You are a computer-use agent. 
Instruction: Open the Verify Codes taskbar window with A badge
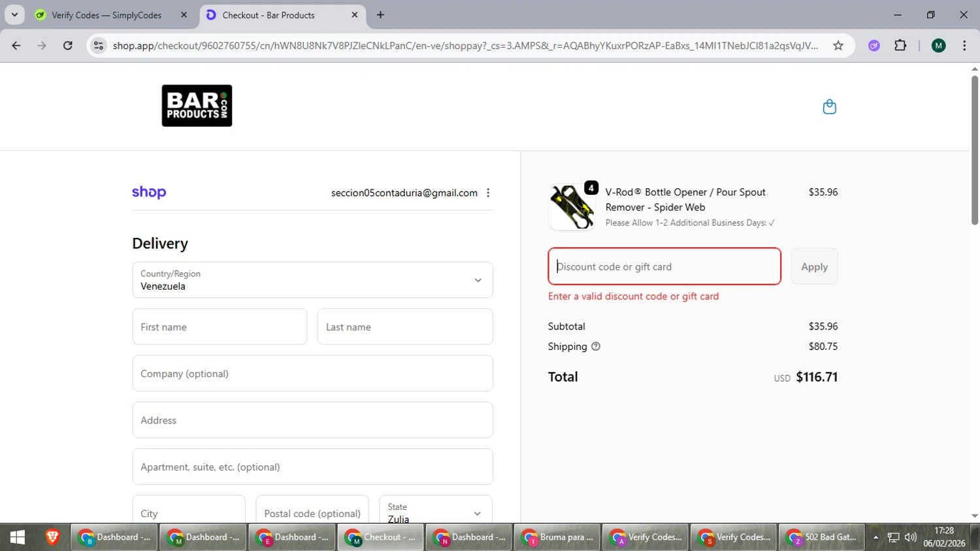click(x=645, y=537)
